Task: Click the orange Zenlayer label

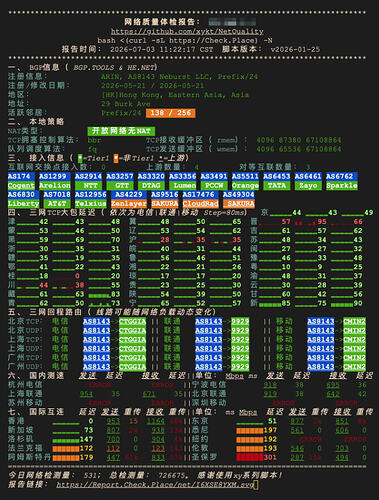Action: (129, 203)
